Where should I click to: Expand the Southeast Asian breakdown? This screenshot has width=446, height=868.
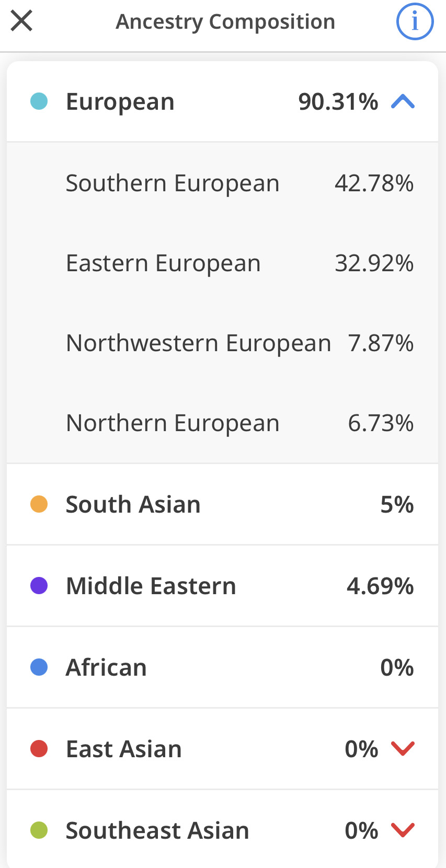[x=403, y=830]
